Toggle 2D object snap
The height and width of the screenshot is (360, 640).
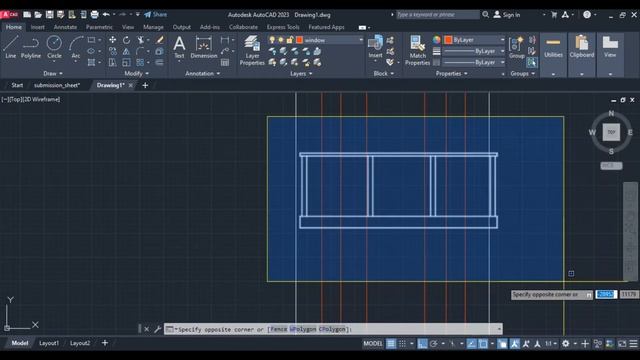tap(483, 344)
